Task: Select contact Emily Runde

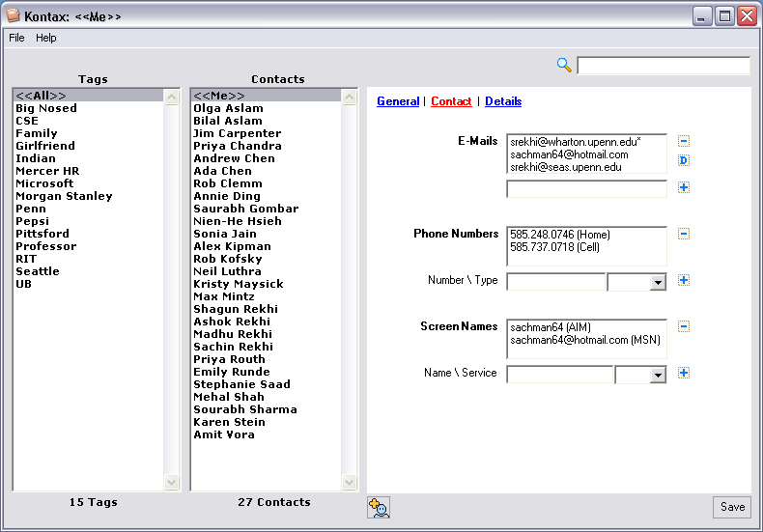Action: 267,372
